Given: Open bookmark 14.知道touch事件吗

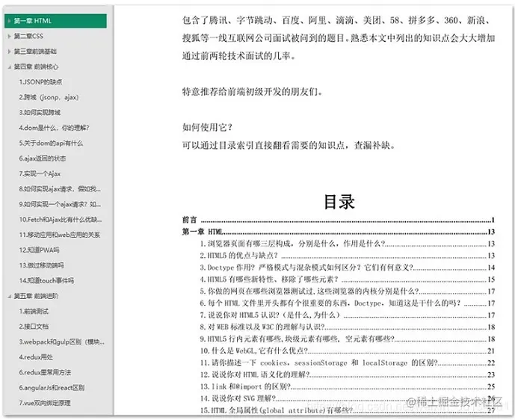Looking at the screenshot, I should coord(46,280).
